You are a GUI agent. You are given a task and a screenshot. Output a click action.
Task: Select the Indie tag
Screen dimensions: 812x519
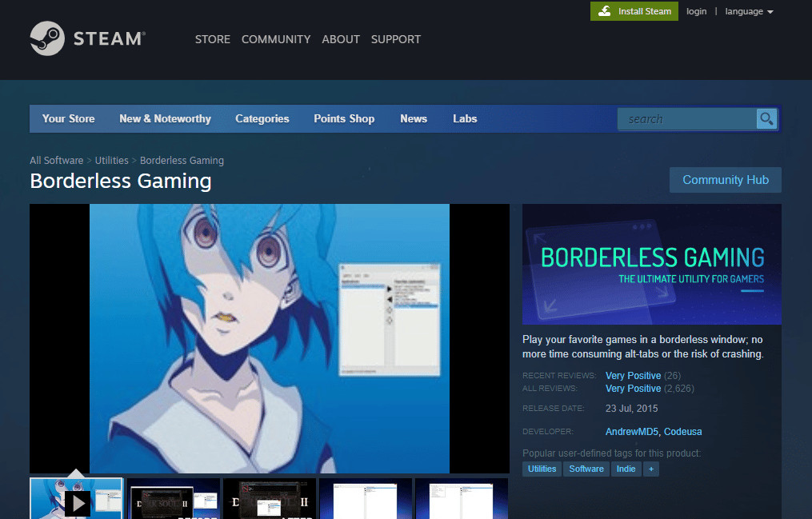point(626,469)
